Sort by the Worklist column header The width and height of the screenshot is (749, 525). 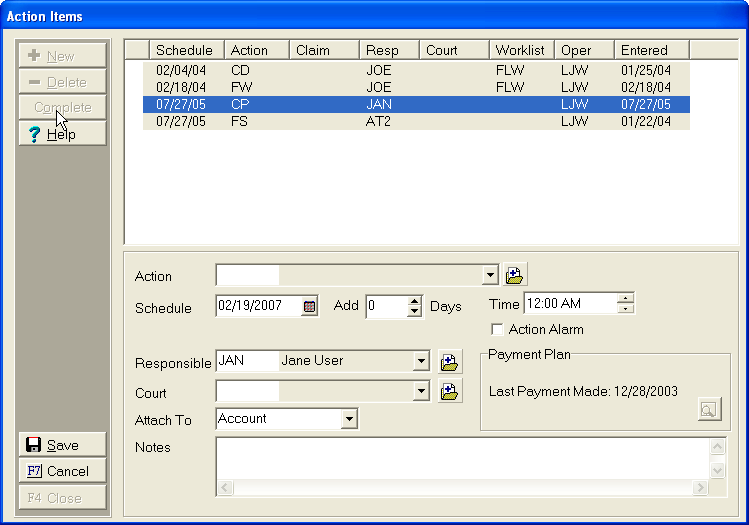520,50
